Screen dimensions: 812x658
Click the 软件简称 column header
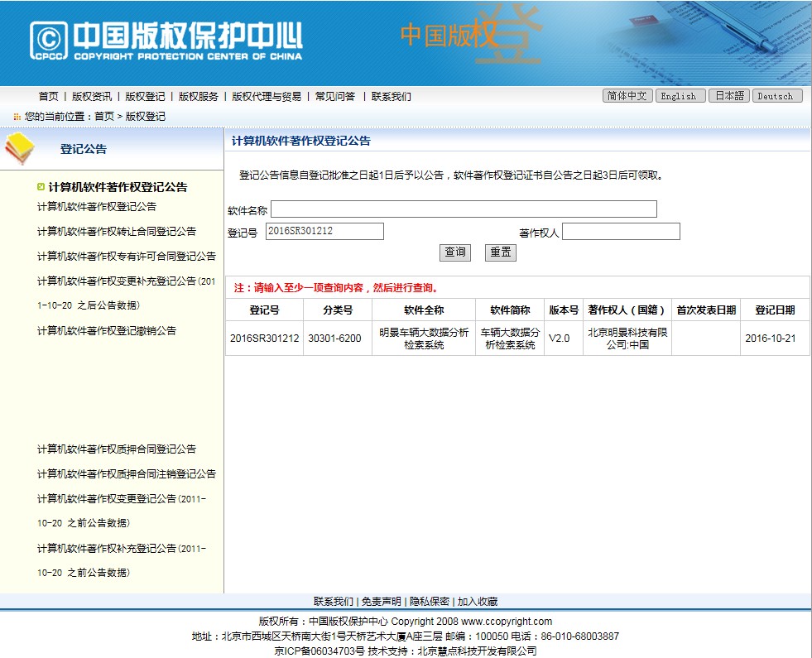click(510, 310)
